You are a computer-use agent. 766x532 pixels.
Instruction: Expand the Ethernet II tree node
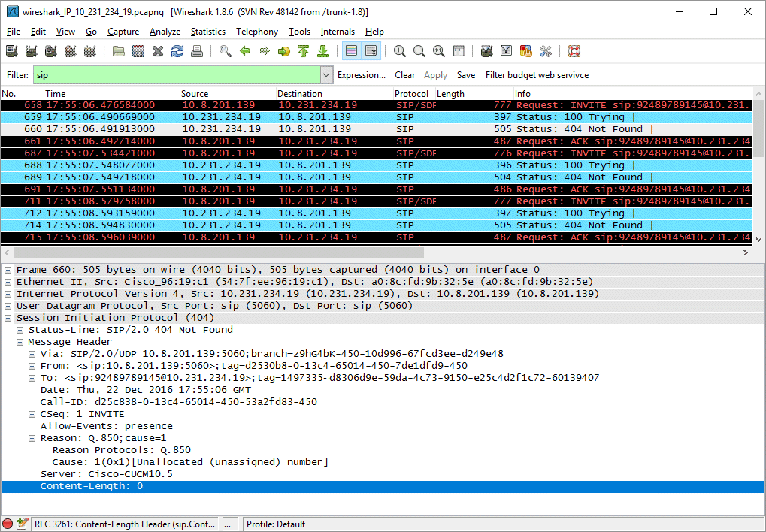[x=8, y=282]
